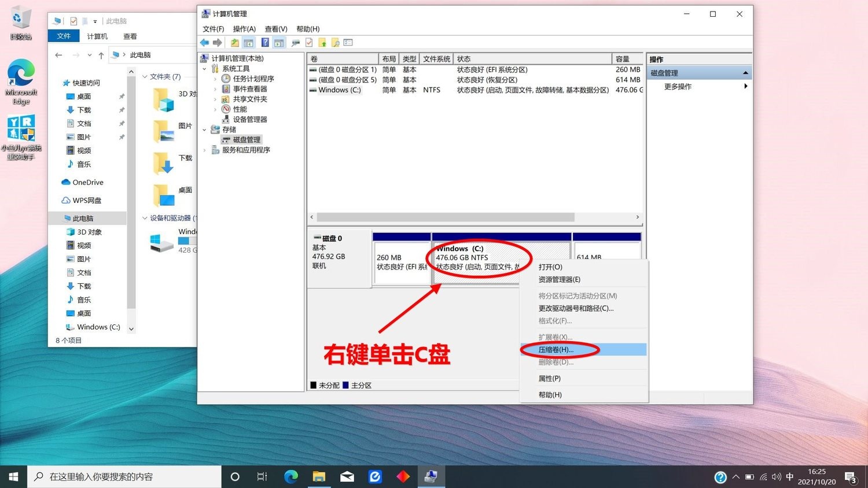This screenshot has width=868, height=488.
Task: Collapse the 系统工具 tree node
Action: (x=205, y=69)
